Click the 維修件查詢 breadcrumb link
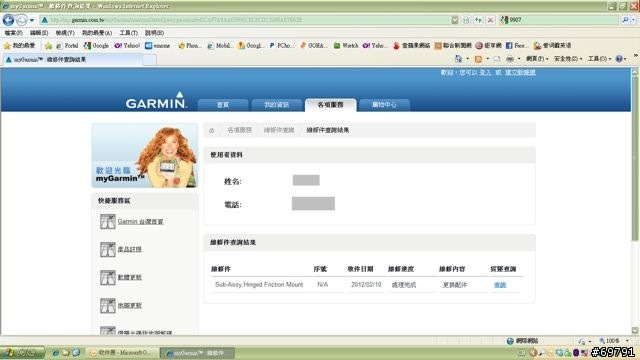This screenshot has height=360, width=640. pyautogui.click(x=279, y=130)
